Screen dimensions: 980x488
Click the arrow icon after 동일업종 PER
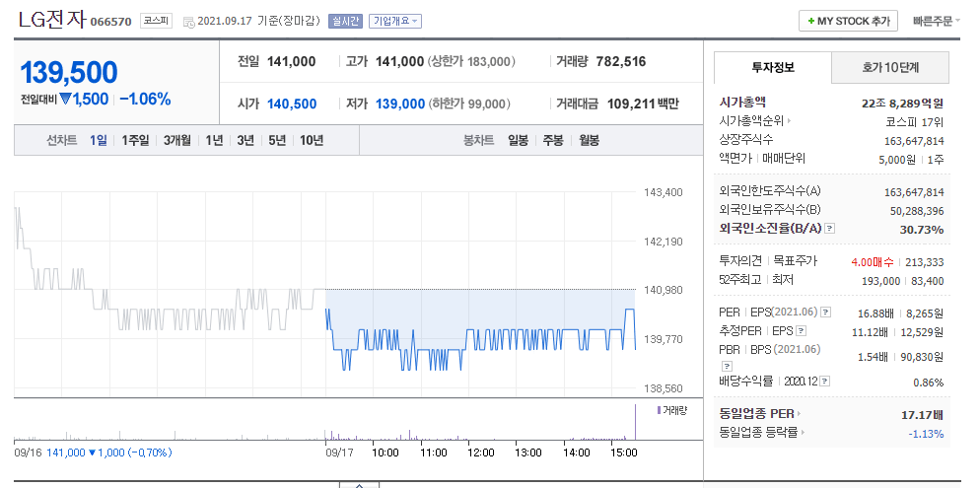800,414
